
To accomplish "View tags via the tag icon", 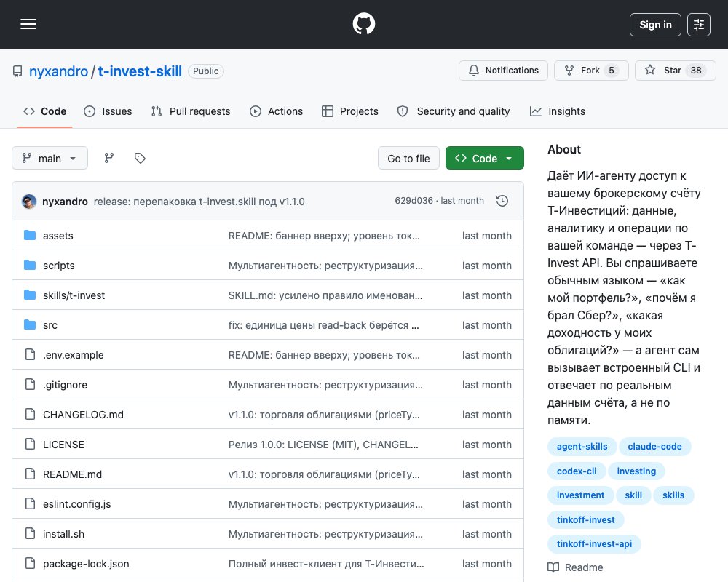I will [x=140, y=159].
